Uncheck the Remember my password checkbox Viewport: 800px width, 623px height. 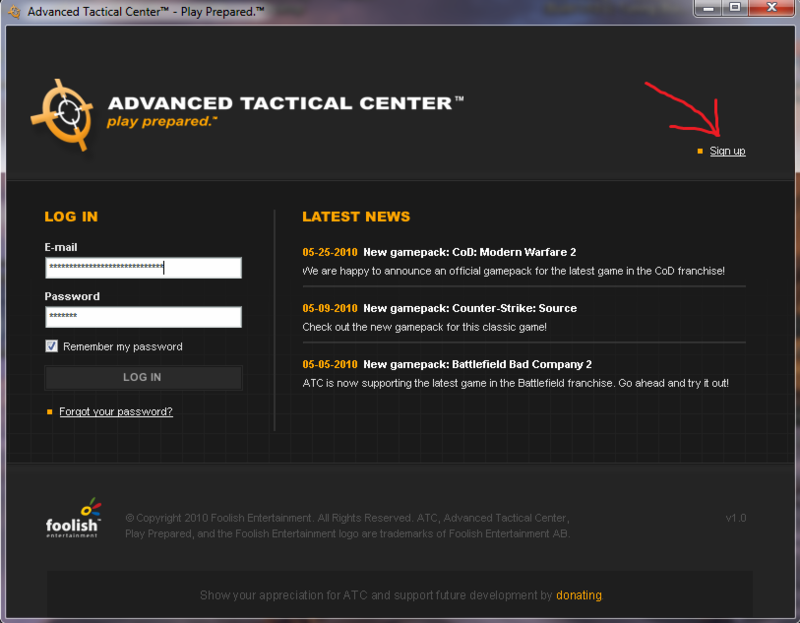[x=52, y=347]
